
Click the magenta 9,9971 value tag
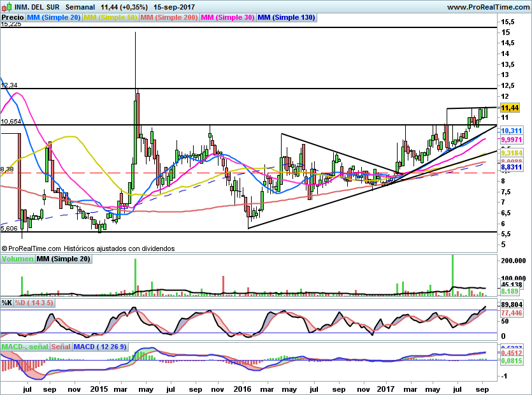tap(512, 140)
